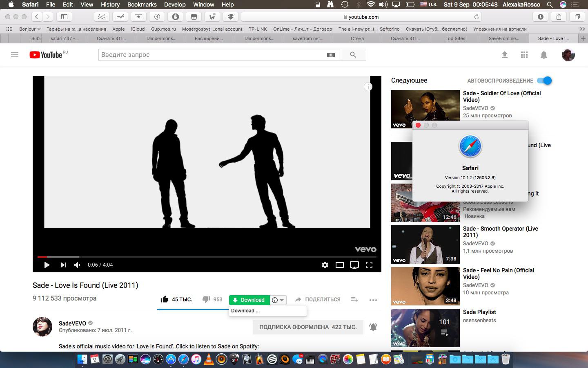
Task: Open the YouTube account avatar menu
Action: [x=568, y=55]
